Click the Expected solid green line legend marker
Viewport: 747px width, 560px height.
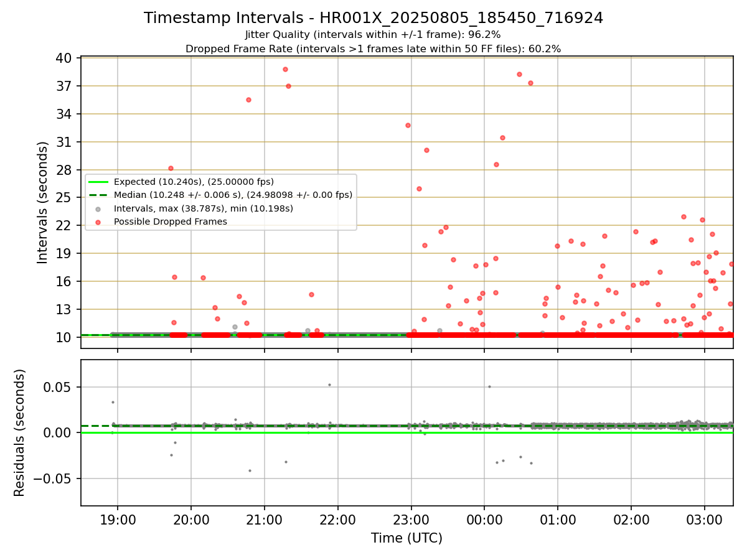point(98,182)
